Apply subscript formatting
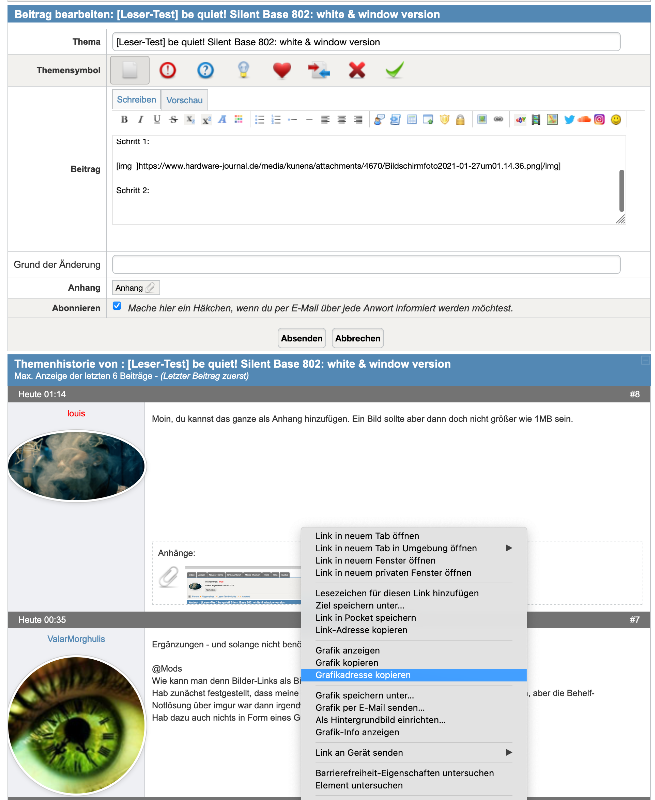655x800 pixels. click(190, 119)
